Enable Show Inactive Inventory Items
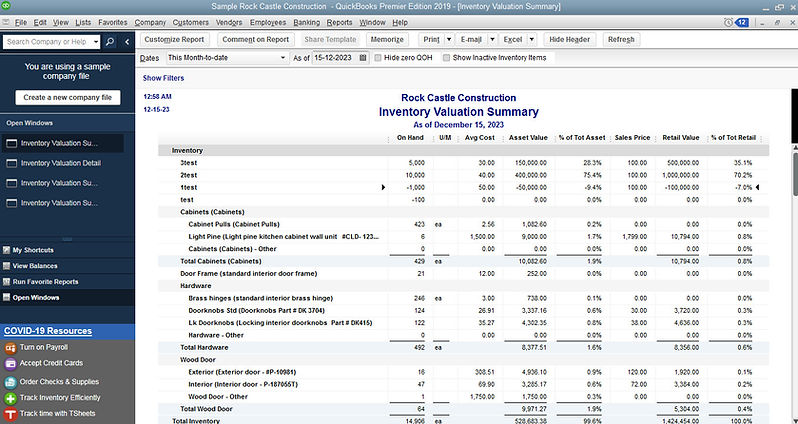This screenshot has height=424, width=798. point(446,58)
